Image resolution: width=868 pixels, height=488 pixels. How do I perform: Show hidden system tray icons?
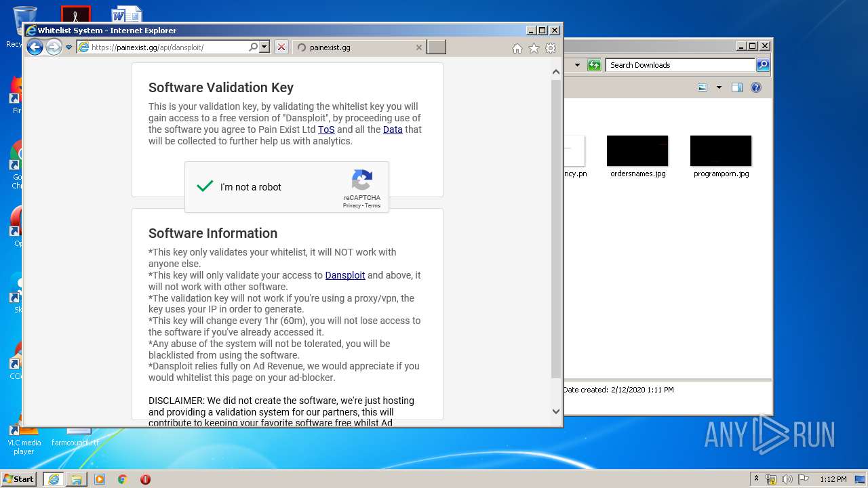[757, 479]
